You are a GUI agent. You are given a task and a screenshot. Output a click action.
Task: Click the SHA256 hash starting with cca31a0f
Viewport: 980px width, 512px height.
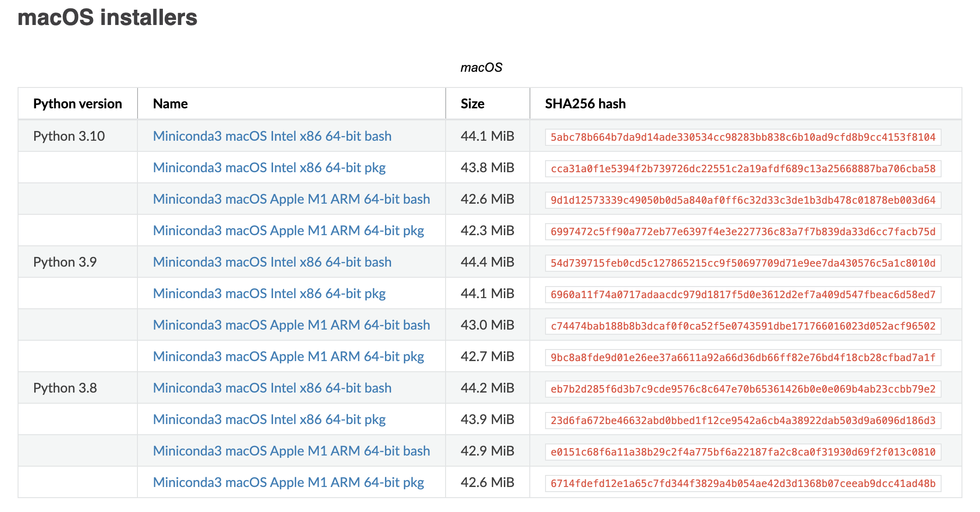click(x=743, y=169)
